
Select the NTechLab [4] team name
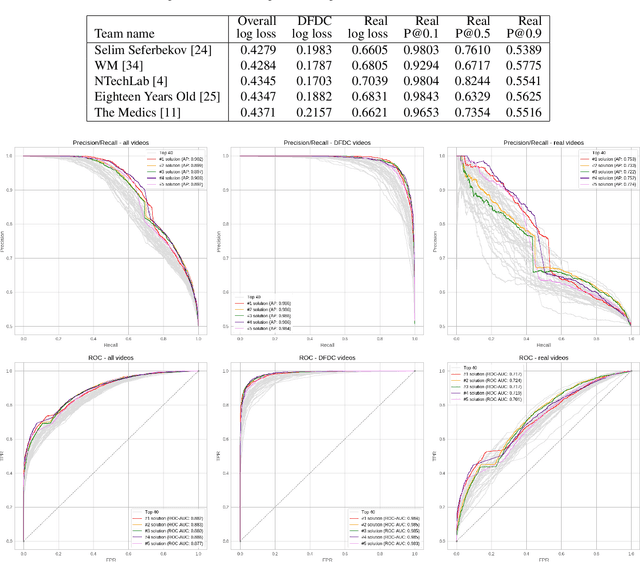coord(139,83)
